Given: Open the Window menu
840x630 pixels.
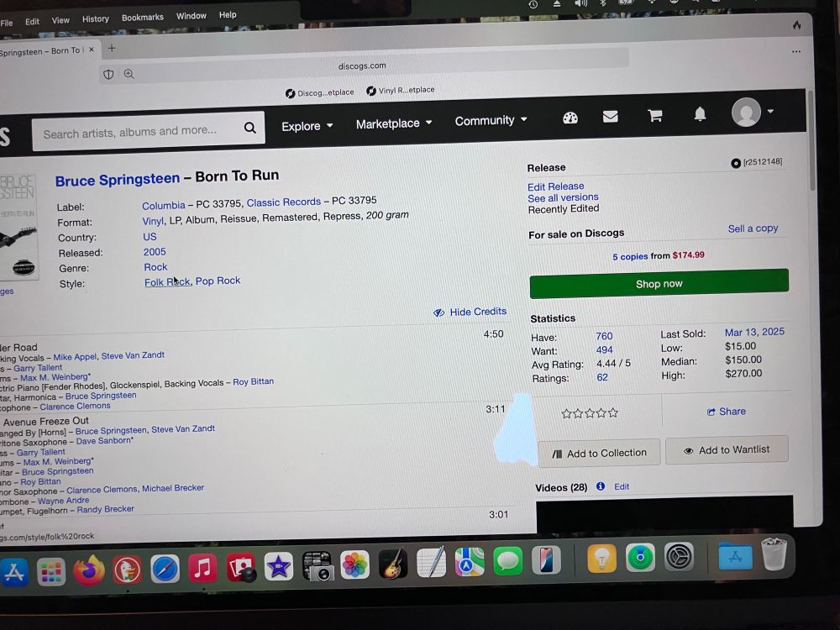Looking at the screenshot, I should pyautogui.click(x=192, y=16).
